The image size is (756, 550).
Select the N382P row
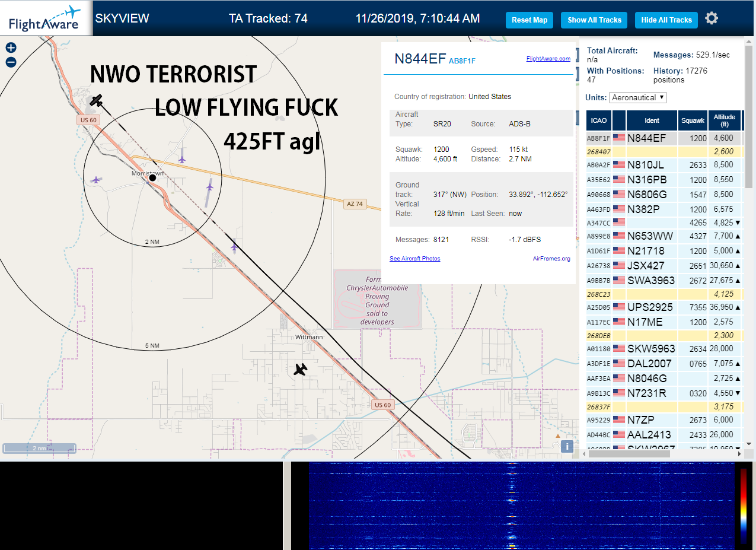click(x=664, y=209)
